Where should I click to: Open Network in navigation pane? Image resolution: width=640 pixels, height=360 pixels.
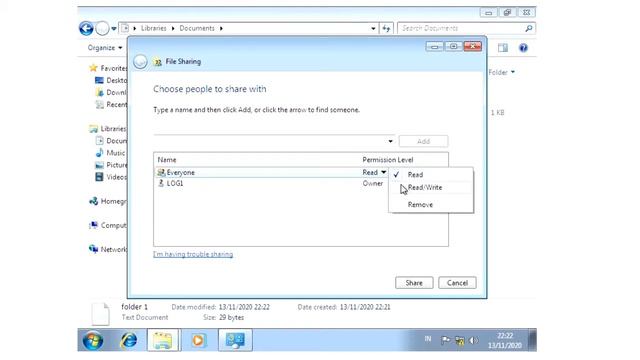click(x=108, y=249)
